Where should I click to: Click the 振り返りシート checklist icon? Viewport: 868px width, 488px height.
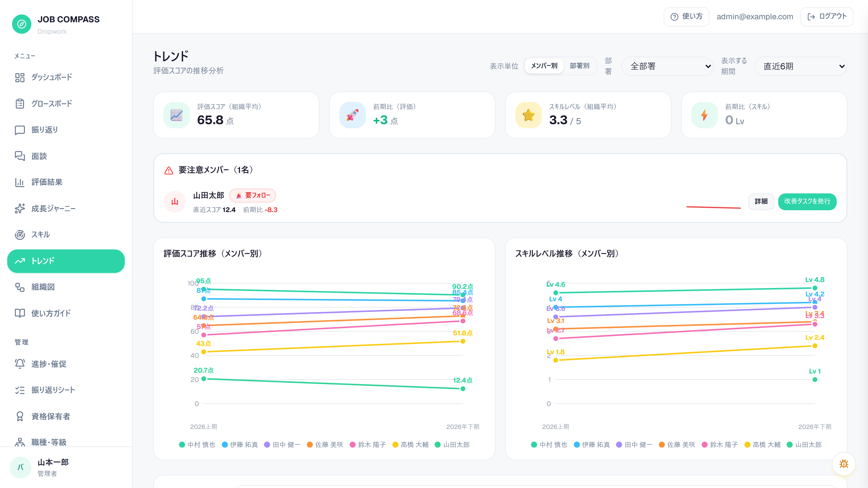20,390
